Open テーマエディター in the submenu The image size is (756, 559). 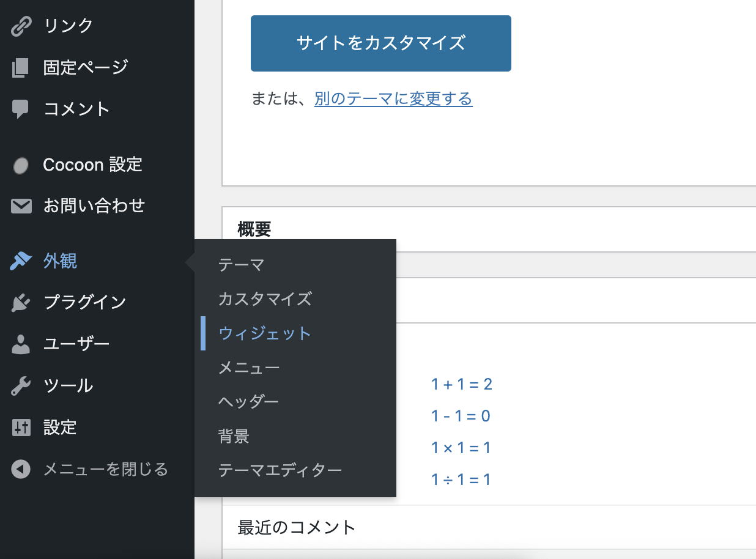tap(280, 470)
